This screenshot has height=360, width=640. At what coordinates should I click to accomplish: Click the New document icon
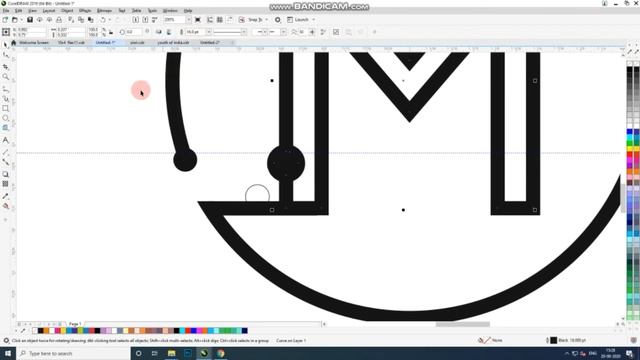[x=5, y=20]
